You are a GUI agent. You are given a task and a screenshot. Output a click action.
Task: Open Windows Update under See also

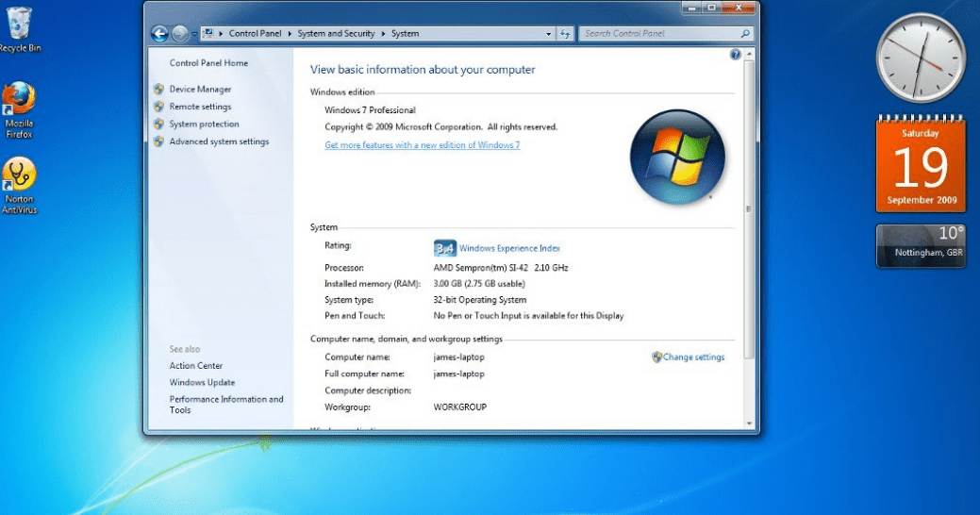202,382
